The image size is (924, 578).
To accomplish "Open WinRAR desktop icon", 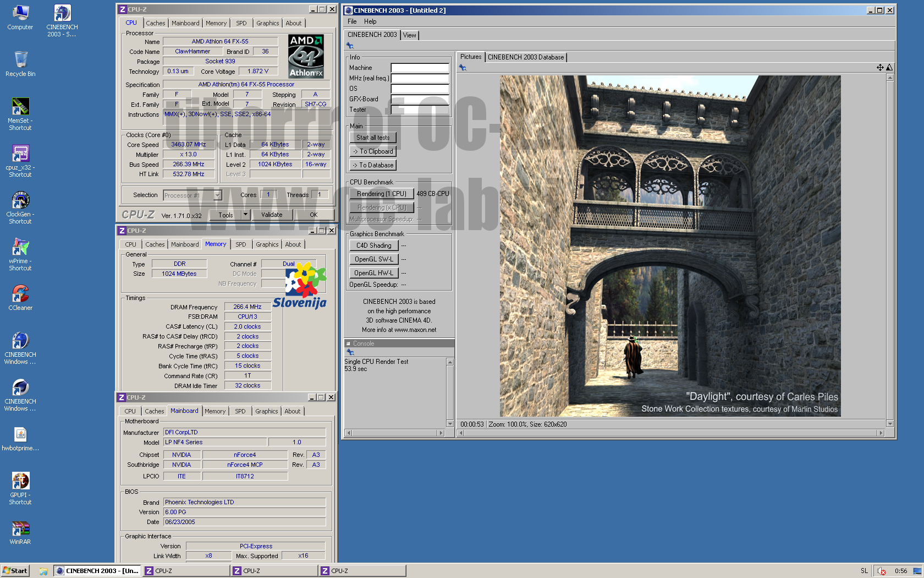I will (20, 533).
